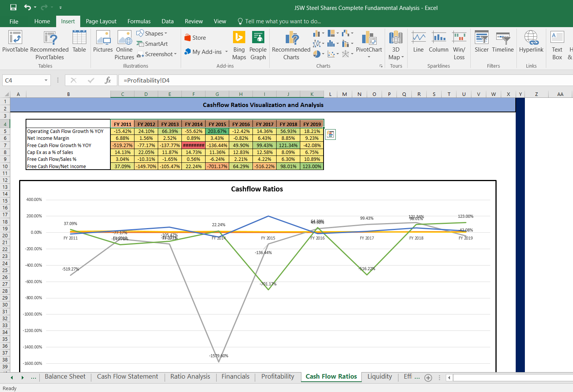Insert a SmartArt graphic
This screenshot has height=392, width=573.
pos(152,44)
